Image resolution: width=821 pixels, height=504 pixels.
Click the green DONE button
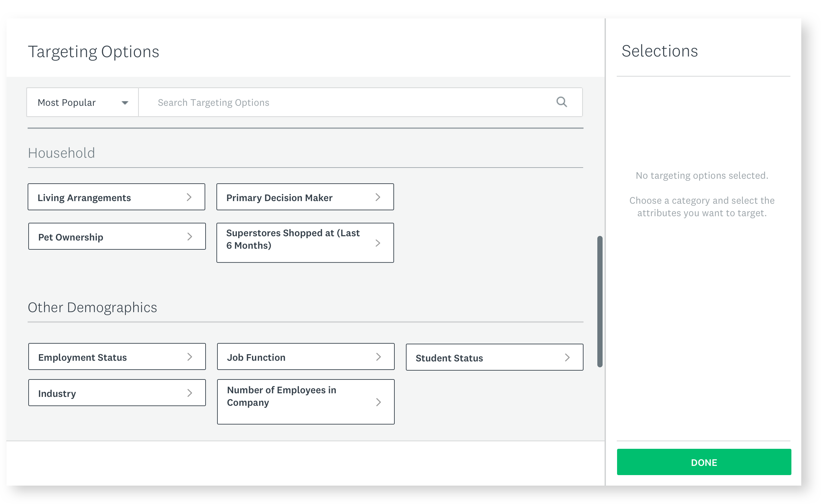click(x=704, y=462)
